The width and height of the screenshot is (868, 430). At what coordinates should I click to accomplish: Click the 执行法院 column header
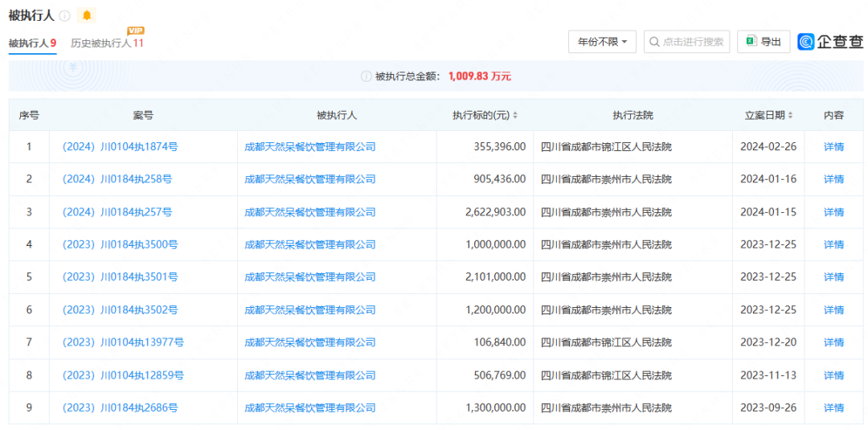pyautogui.click(x=633, y=115)
